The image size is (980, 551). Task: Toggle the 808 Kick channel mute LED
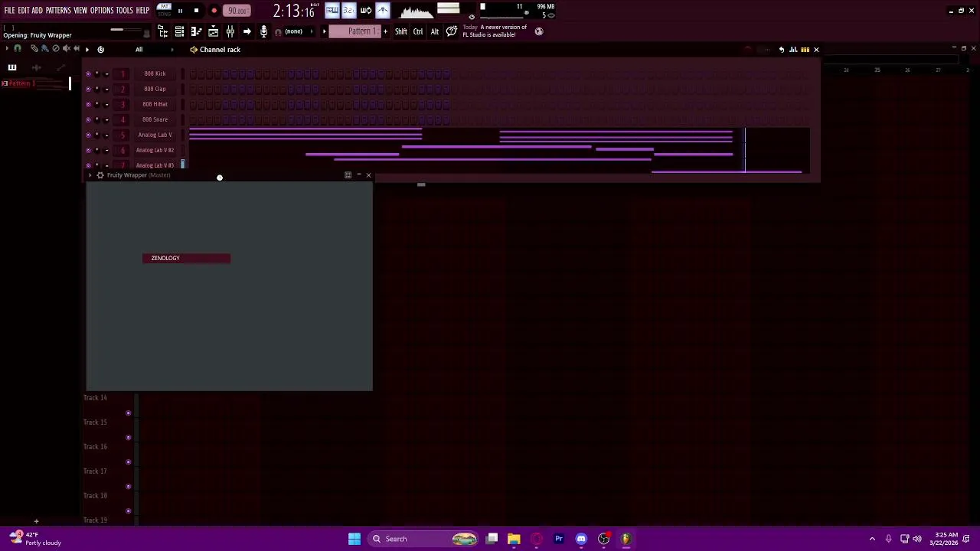[x=88, y=73]
